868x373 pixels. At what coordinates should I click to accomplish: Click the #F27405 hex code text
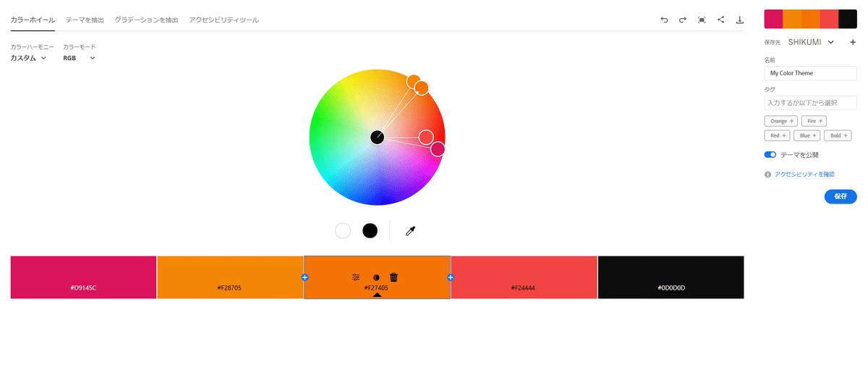[x=376, y=288]
